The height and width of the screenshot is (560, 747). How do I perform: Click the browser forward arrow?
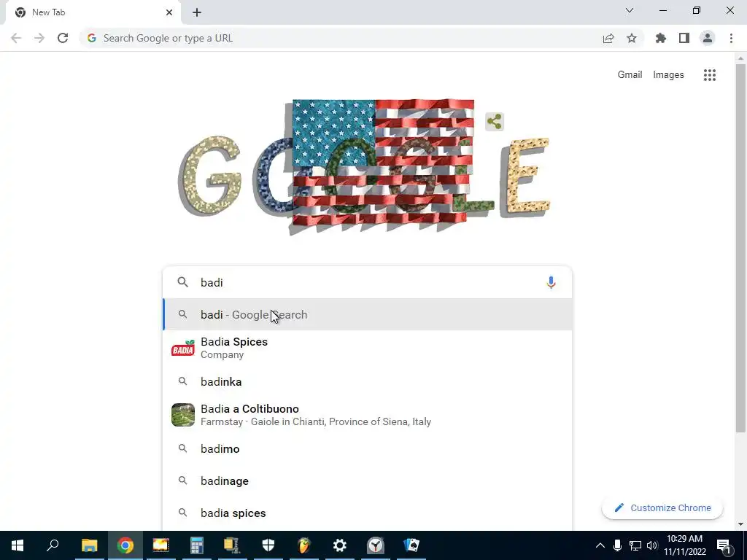coord(39,38)
